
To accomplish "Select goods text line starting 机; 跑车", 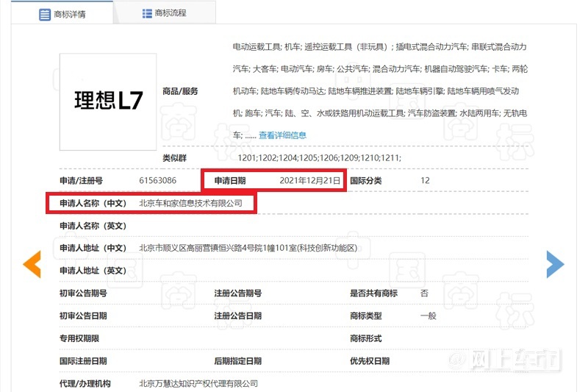I will 380,113.
